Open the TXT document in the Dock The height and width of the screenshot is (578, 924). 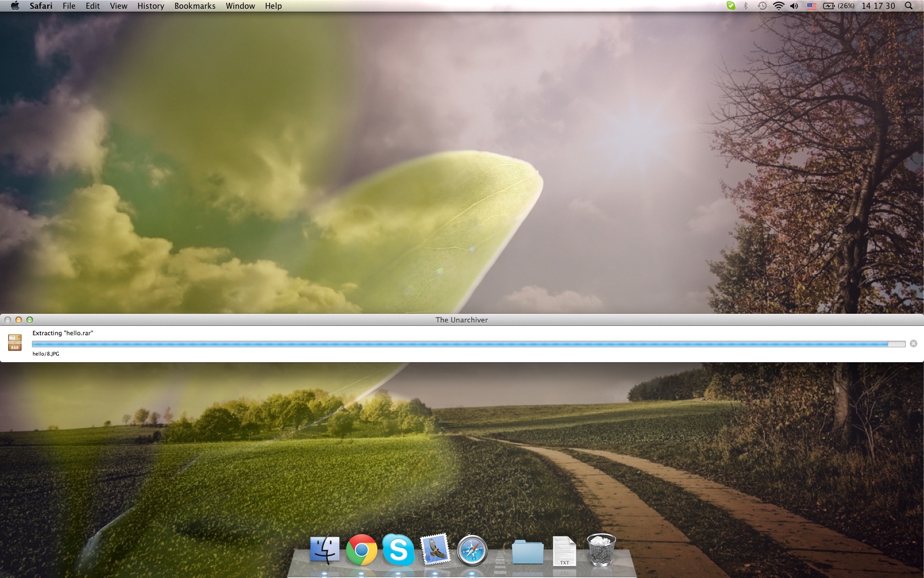(564, 551)
